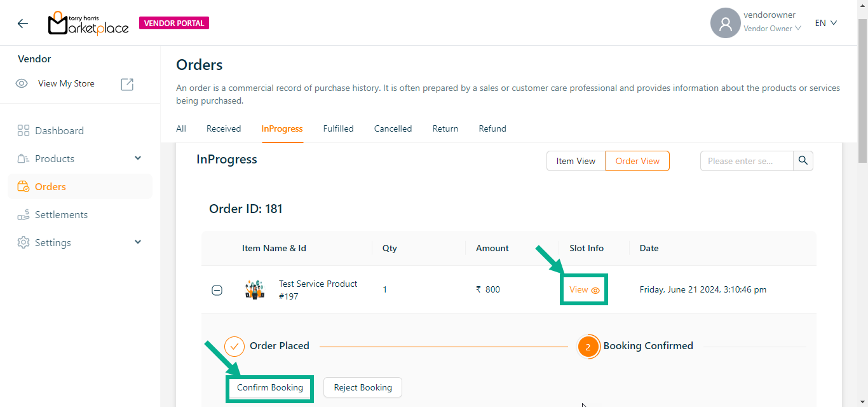Select the Order View toggle
This screenshot has width=868, height=407.
click(x=637, y=161)
